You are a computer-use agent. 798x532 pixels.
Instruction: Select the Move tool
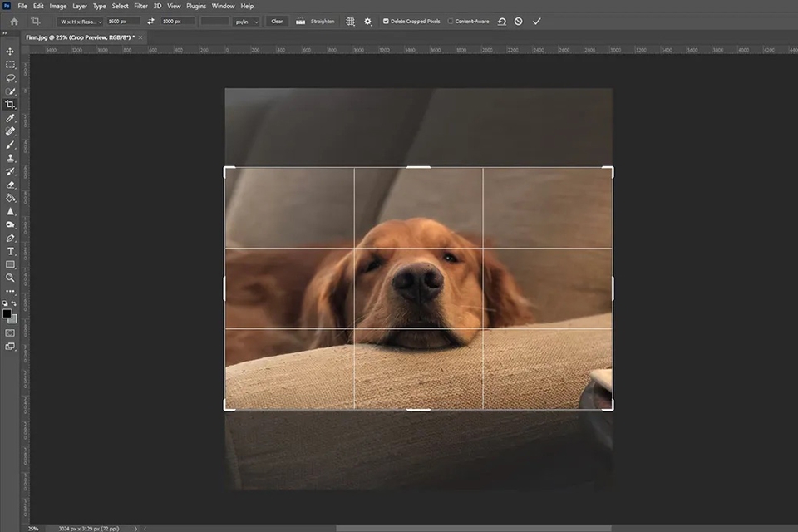click(10, 52)
